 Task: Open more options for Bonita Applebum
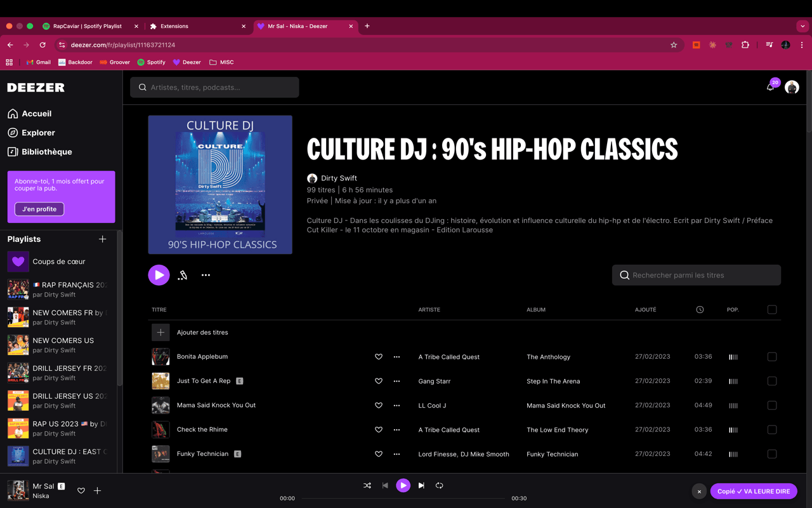(396, 357)
